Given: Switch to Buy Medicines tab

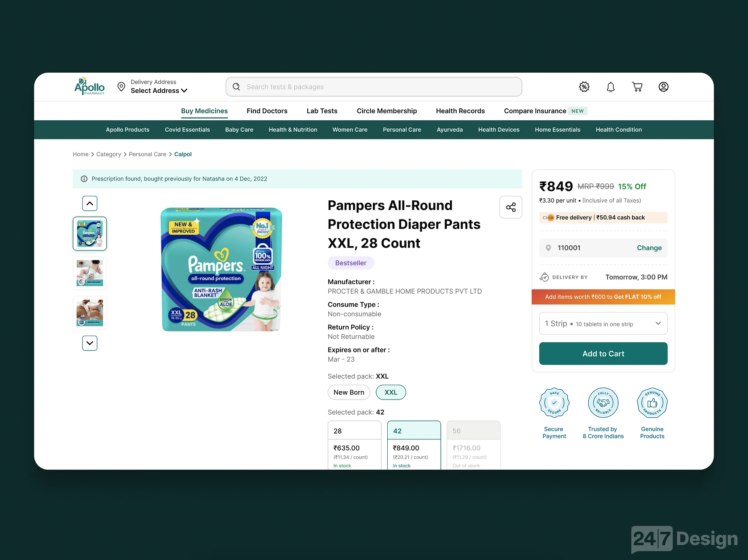Looking at the screenshot, I should [x=204, y=111].
